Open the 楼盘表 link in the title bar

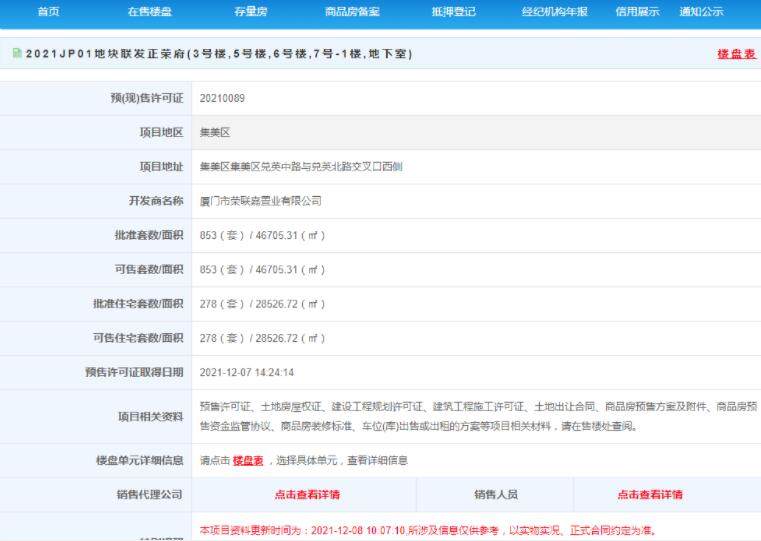[736, 54]
